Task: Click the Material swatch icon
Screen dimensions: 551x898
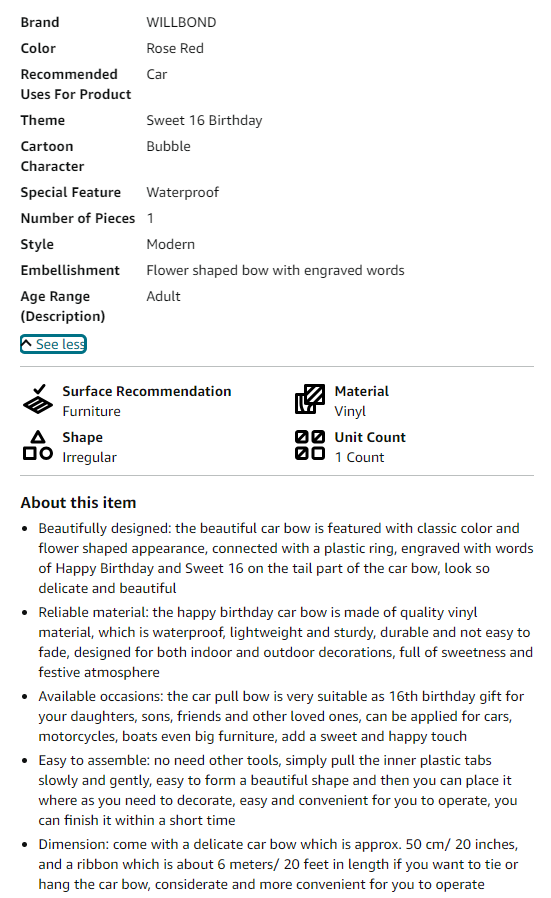Action: [310, 399]
